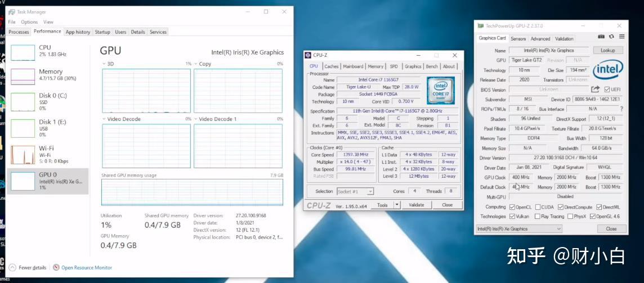Select the Memory graph thumbnail in sidebar

click(x=23, y=77)
